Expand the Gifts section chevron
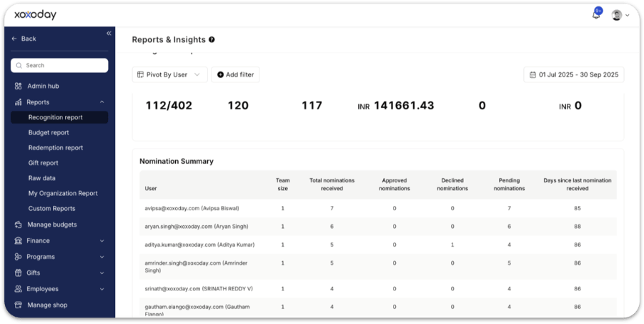Viewport: 644px width, 324px height. (102, 273)
